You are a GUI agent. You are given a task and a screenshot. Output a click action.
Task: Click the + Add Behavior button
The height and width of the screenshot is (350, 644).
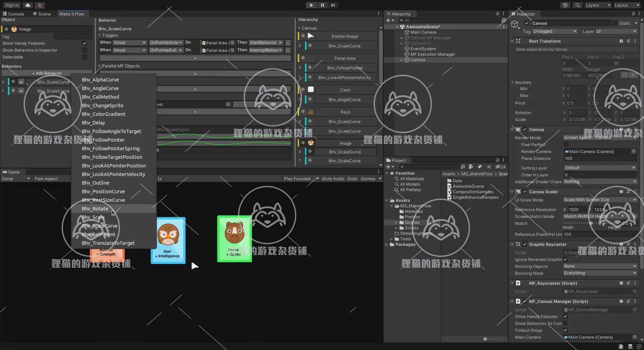47,73
